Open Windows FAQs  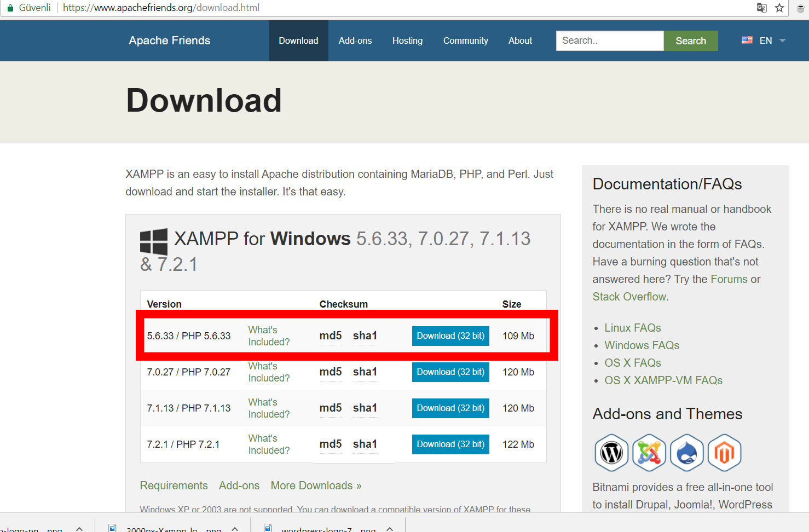(642, 345)
